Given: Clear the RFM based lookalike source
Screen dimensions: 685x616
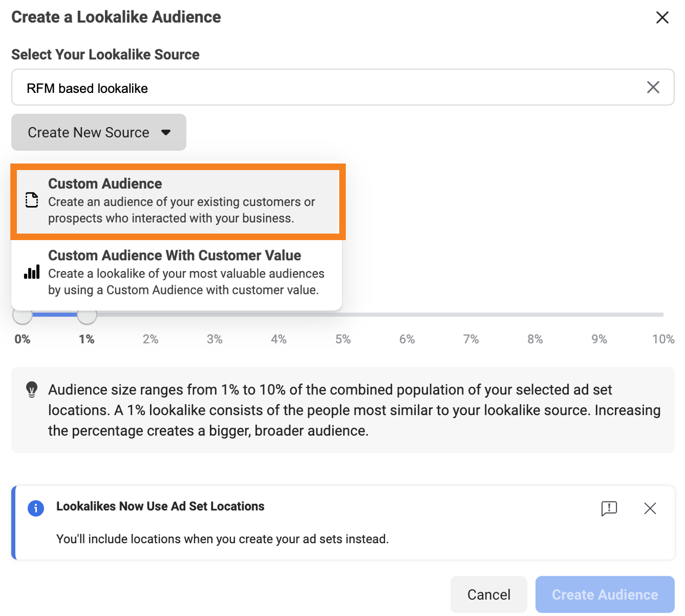Looking at the screenshot, I should click(x=653, y=87).
